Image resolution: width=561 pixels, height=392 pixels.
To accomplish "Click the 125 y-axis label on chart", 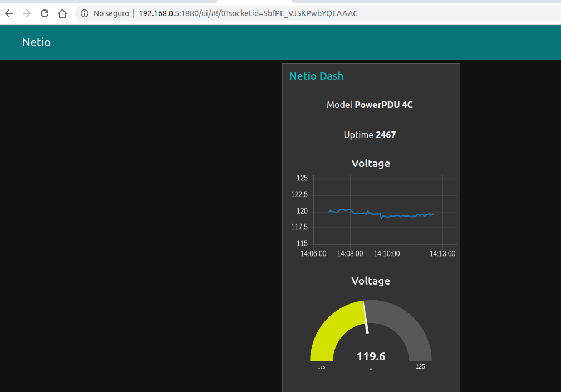I will 302,178.
